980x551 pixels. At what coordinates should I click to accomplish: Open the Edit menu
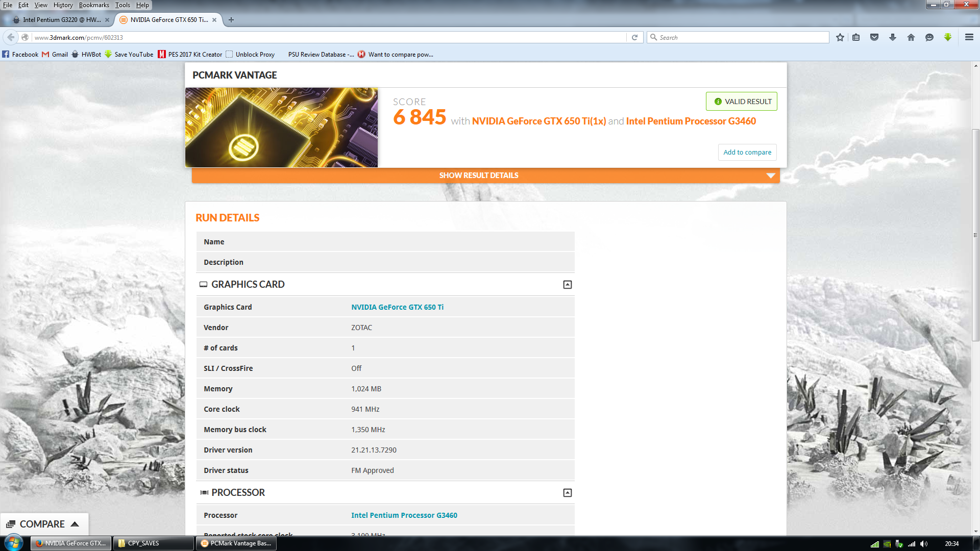click(x=23, y=5)
